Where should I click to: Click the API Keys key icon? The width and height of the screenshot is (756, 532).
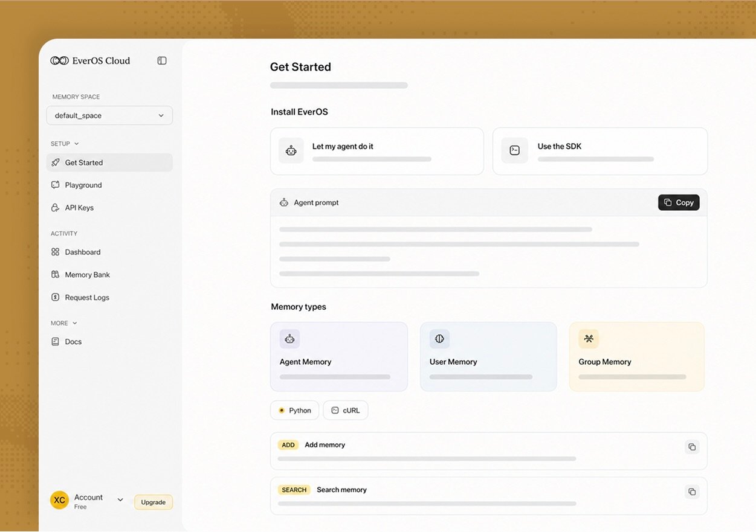pos(56,208)
